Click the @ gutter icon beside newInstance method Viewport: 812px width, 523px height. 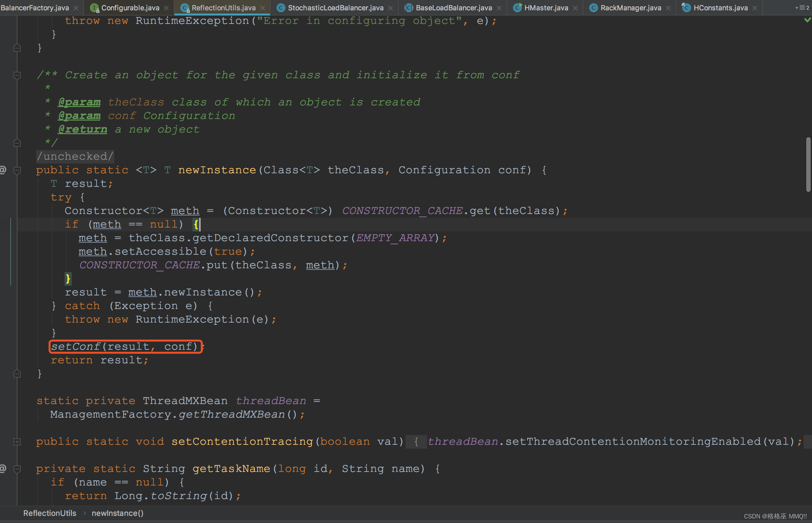[x=3, y=169]
